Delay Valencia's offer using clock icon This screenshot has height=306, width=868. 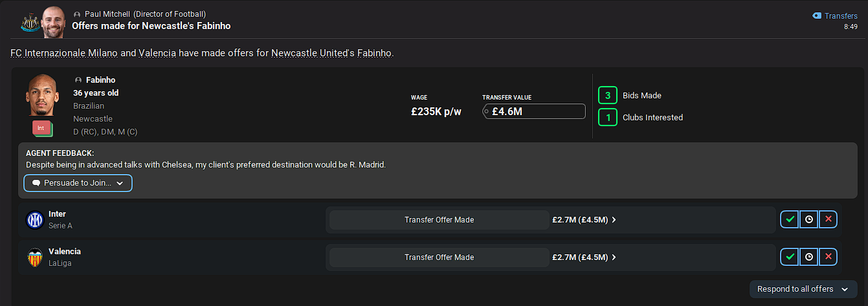[x=808, y=257]
